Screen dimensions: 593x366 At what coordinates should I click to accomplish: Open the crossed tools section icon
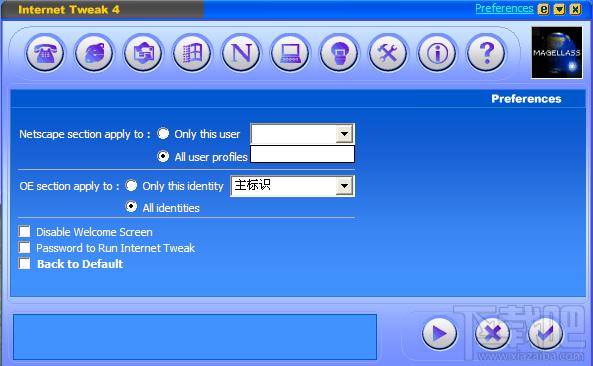(x=388, y=53)
